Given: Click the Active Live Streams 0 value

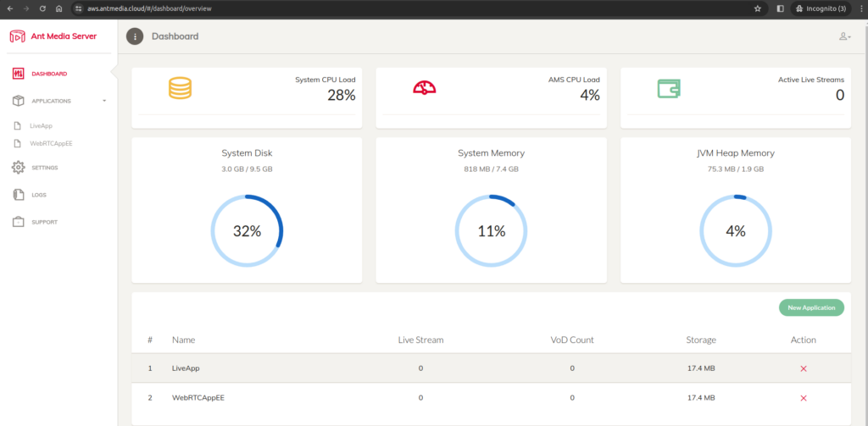Looking at the screenshot, I should click(840, 95).
